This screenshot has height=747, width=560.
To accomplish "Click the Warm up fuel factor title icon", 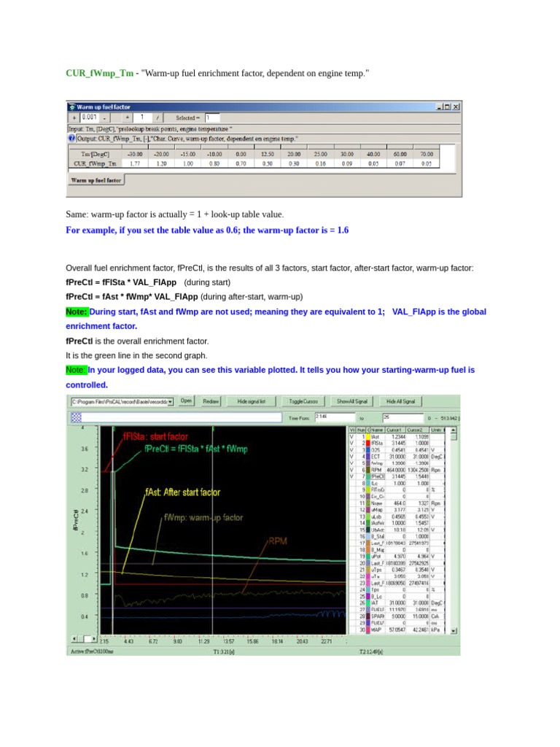I will point(72,107).
